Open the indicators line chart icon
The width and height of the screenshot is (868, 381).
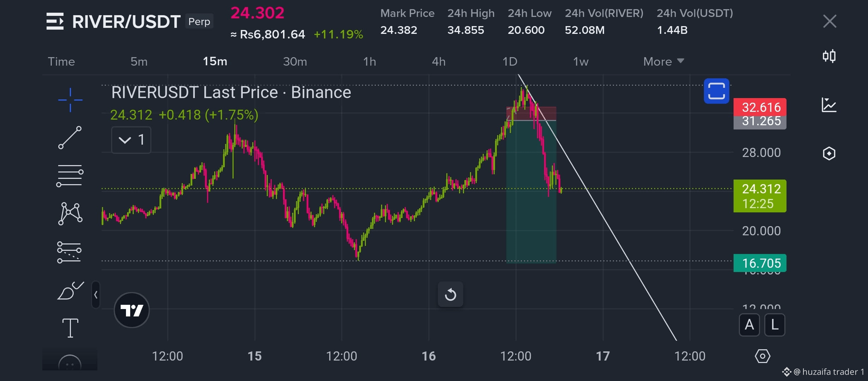(829, 105)
